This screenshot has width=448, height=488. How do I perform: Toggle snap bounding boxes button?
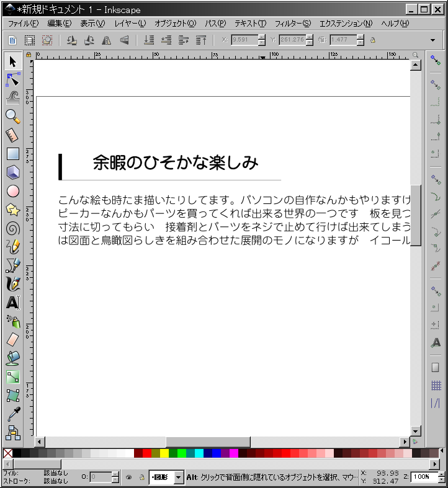point(436,84)
